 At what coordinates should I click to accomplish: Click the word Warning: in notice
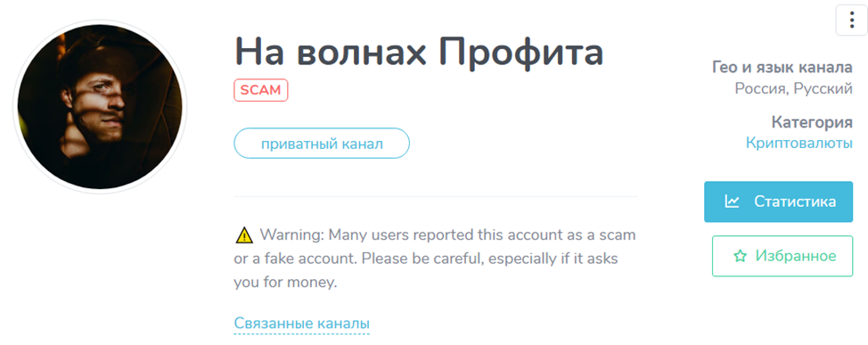(x=291, y=235)
